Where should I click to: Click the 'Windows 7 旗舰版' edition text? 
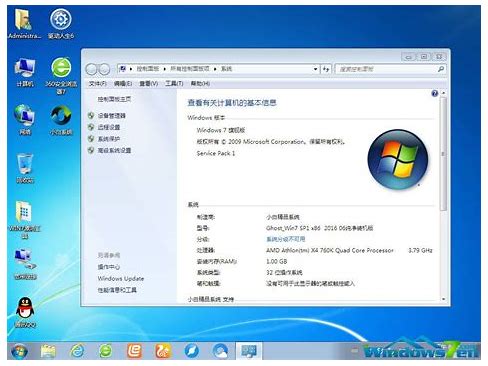point(221,130)
